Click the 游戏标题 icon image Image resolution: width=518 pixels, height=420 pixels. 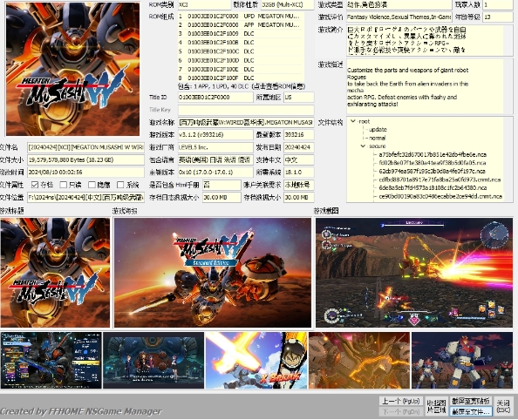pyautogui.click(x=55, y=273)
